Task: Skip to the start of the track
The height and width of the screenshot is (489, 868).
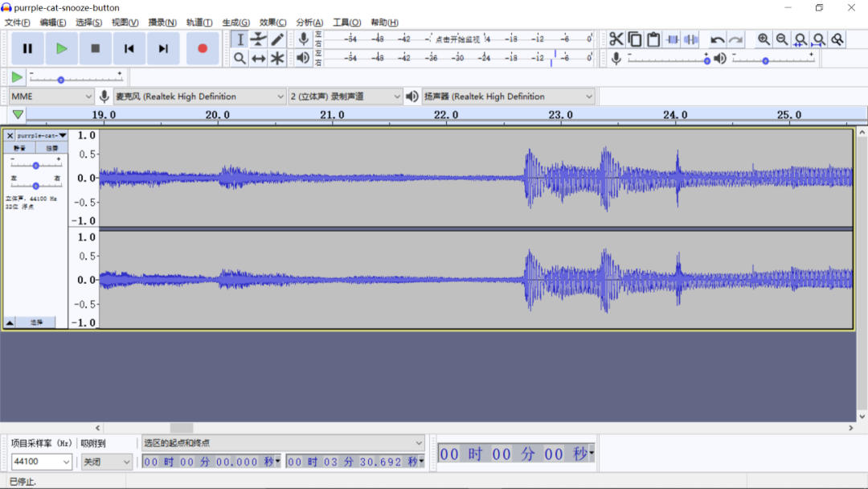Action: pyautogui.click(x=129, y=49)
